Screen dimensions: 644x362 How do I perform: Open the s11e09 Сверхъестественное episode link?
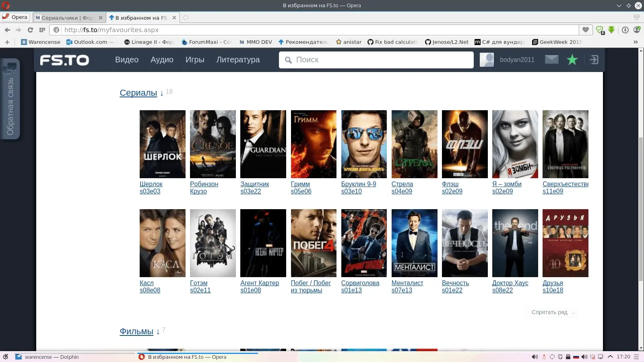coord(553,191)
